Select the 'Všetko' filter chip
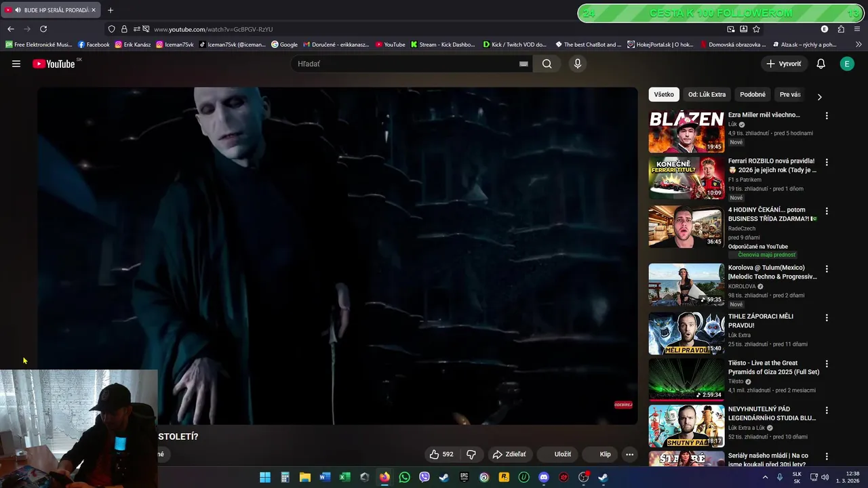This screenshot has height=488, width=868. [x=664, y=95]
